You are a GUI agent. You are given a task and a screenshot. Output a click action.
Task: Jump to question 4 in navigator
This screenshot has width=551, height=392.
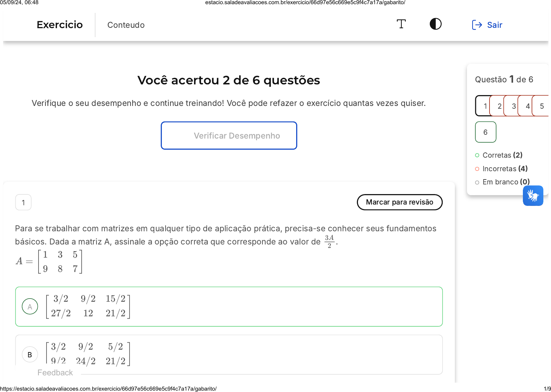pos(527,106)
